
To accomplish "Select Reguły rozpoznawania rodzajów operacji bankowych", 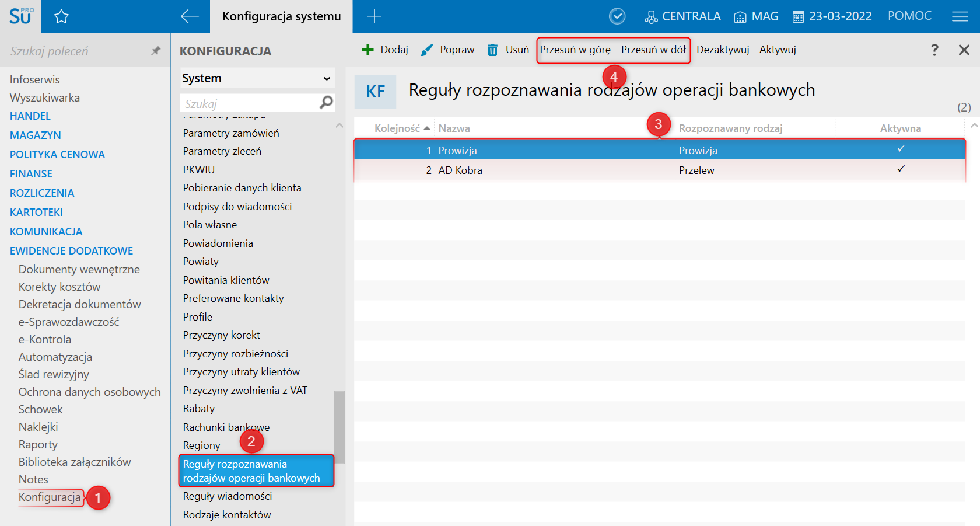I will (256, 471).
